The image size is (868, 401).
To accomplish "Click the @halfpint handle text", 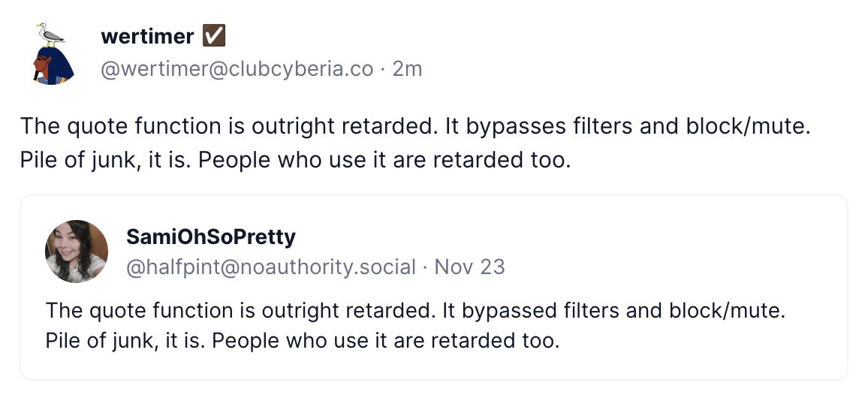I will click(x=172, y=267).
